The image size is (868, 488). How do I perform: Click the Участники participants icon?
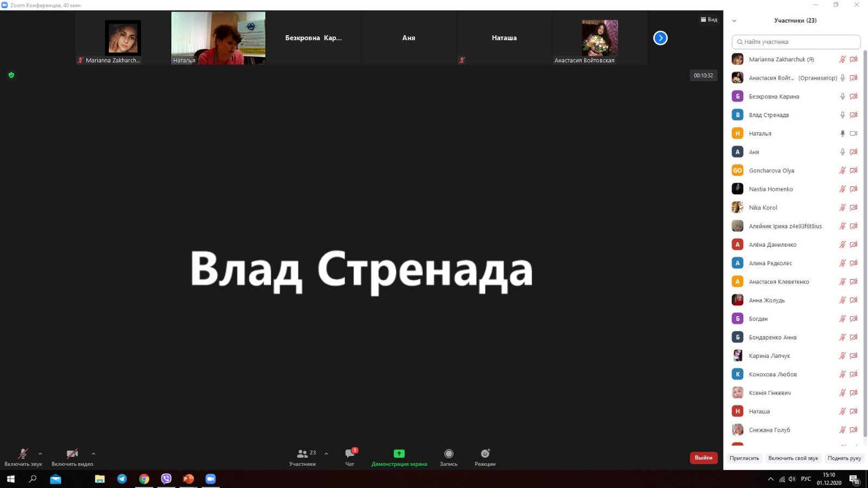(x=302, y=454)
